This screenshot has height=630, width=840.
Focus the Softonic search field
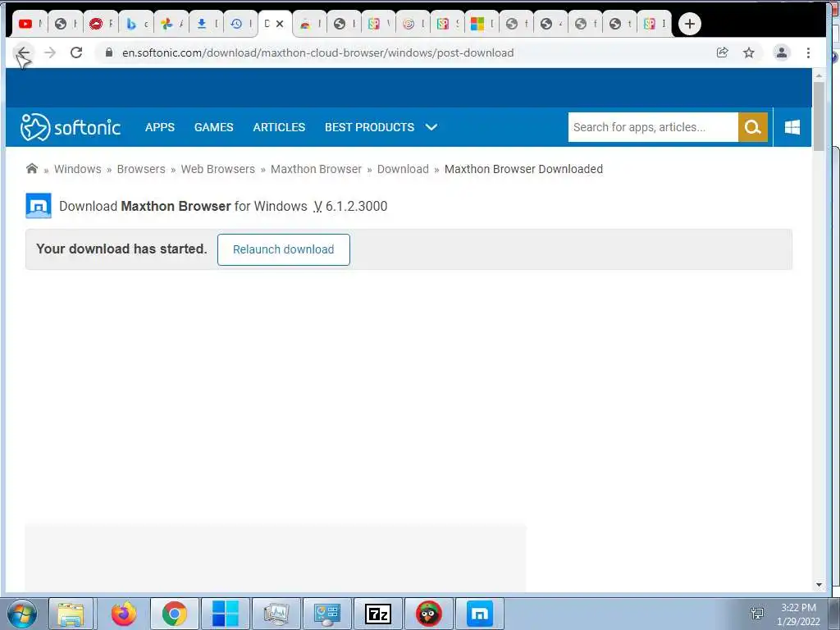pyautogui.click(x=653, y=127)
